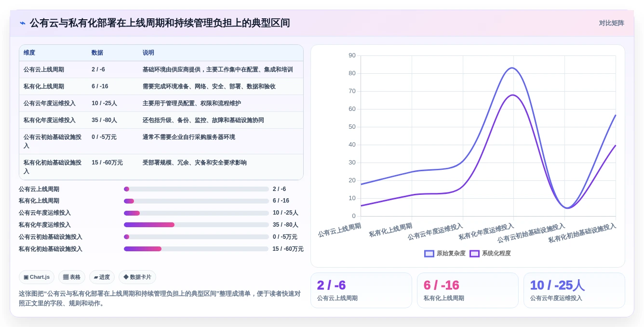
Task: Click the 数据卡片 tag chip
Action: coord(137,277)
